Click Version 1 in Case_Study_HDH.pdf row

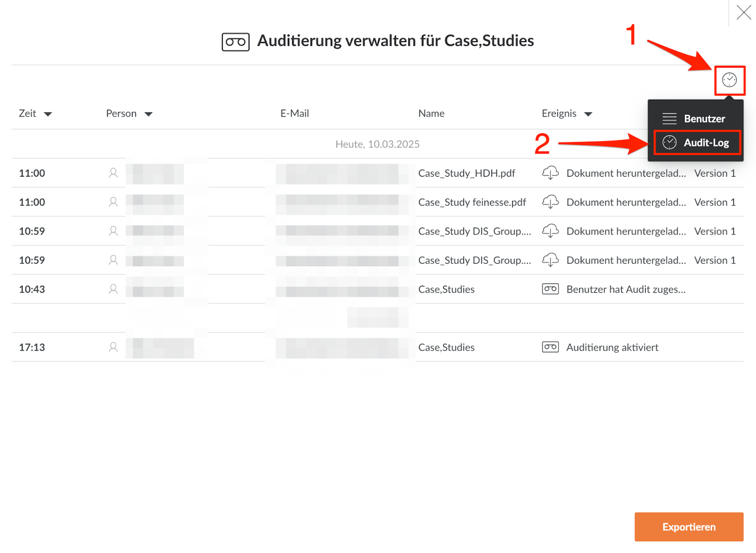[714, 173]
